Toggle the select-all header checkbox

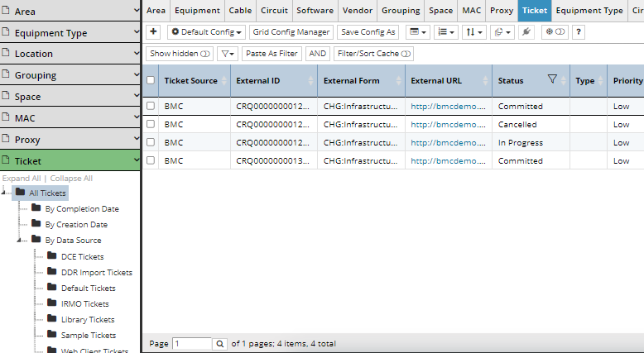pyautogui.click(x=151, y=80)
